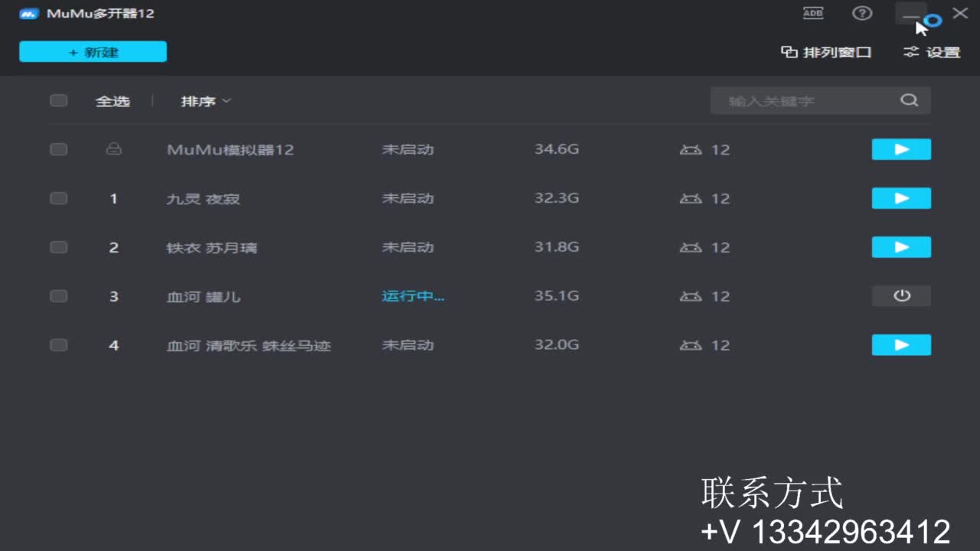980x551 pixels.
Task: Open 设置 settings
Action: 932,52
